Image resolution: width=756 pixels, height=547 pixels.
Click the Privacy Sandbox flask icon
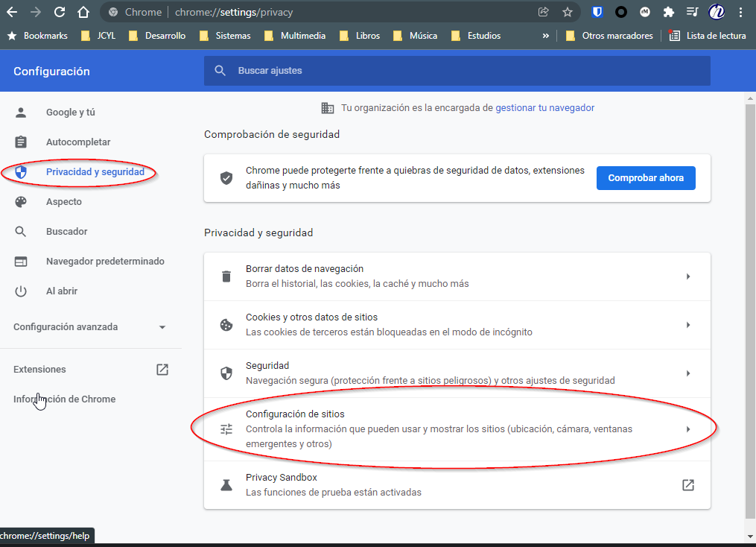(x=226, y=485)
